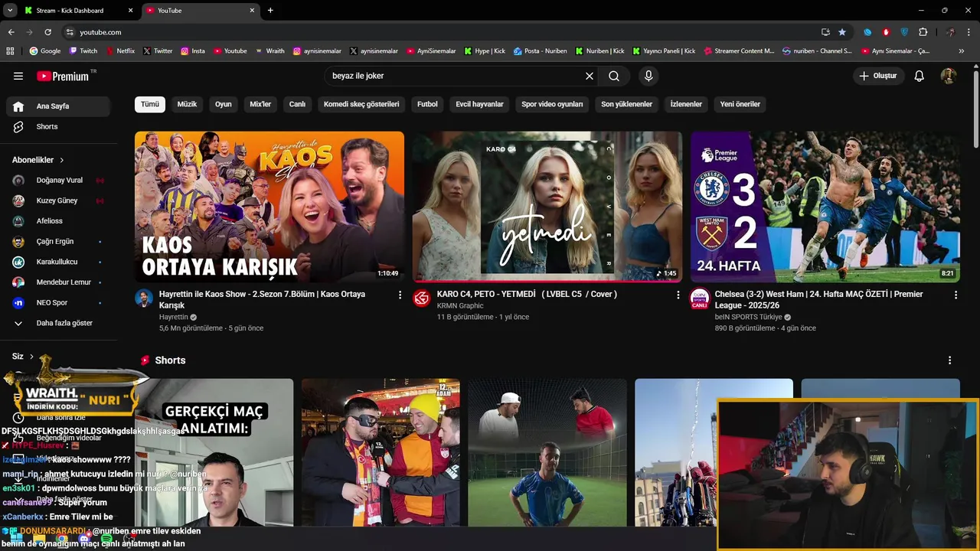Select Spor video oyunları chip
This screenshot has height=551, width=980.
click(552, 104)
